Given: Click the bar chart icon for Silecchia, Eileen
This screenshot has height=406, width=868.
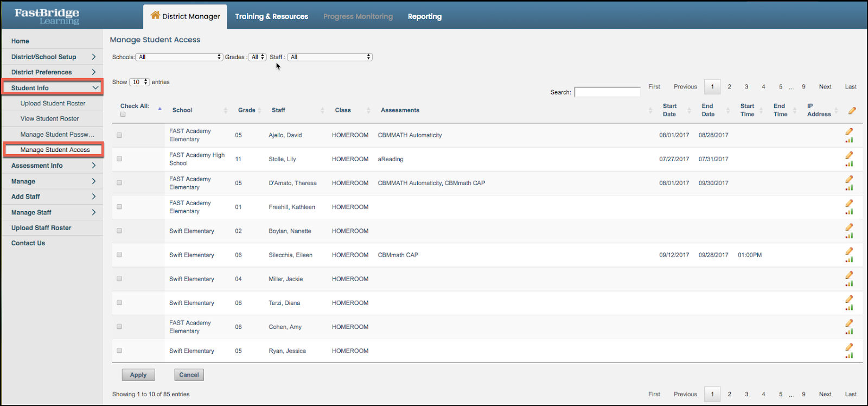Looking at the screenshot, I should click(849, 259).
